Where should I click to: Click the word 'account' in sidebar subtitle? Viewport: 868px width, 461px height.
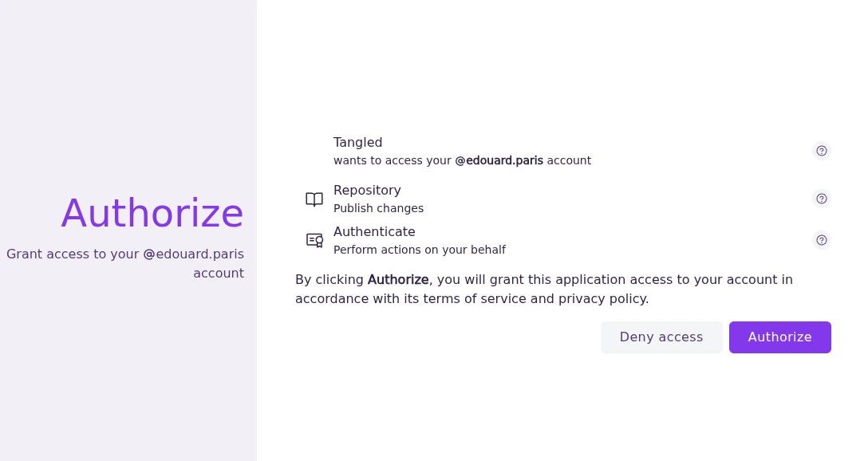pyautogui.click(x=219, y=274)
